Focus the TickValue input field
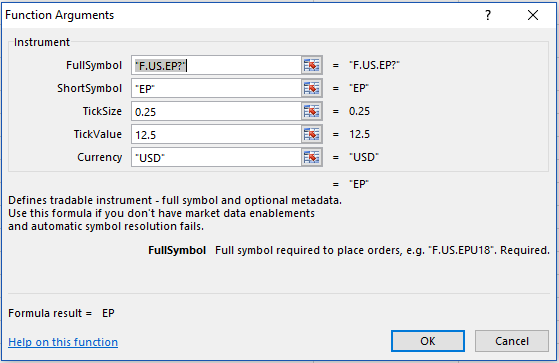Screen dimensions: 559x363 click(x=216, y=134)
